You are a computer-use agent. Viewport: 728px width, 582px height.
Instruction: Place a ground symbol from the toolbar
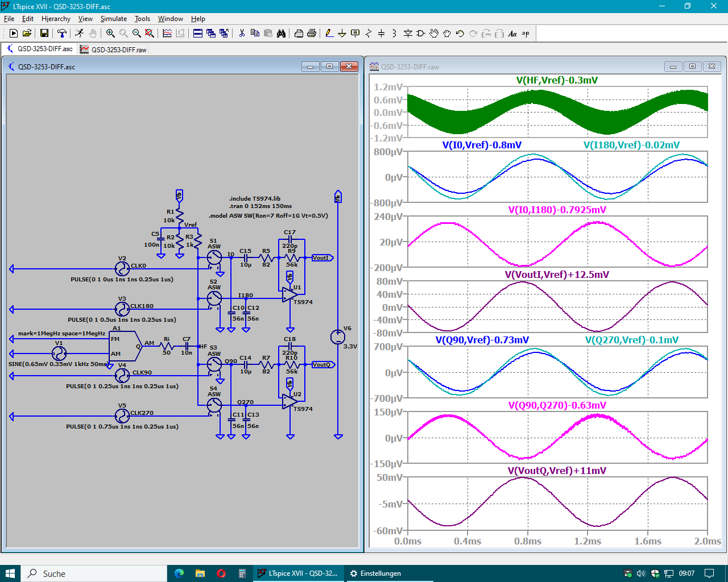(x=342, y=34)
